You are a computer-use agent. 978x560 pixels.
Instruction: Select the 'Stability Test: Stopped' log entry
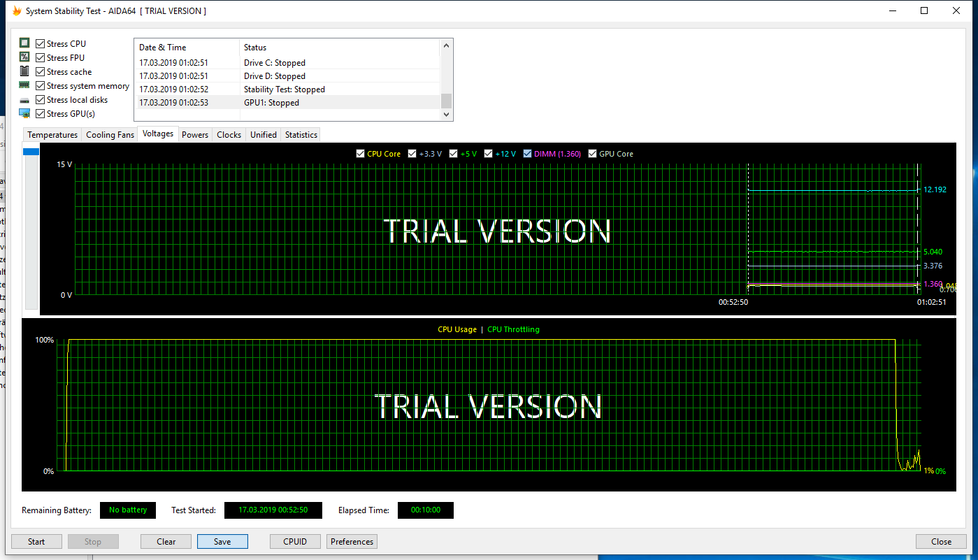tap(287, 89)
